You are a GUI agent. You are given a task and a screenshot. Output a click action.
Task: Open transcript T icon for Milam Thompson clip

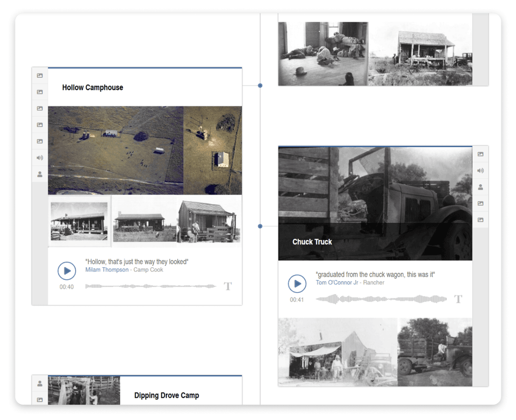point(228,286)
